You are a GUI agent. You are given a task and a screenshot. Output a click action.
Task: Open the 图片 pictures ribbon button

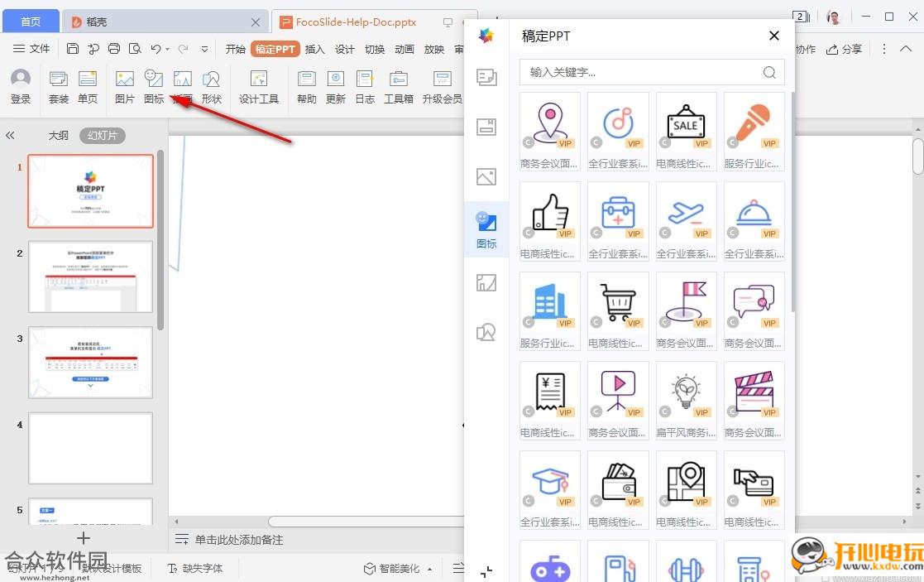(124, 87)
